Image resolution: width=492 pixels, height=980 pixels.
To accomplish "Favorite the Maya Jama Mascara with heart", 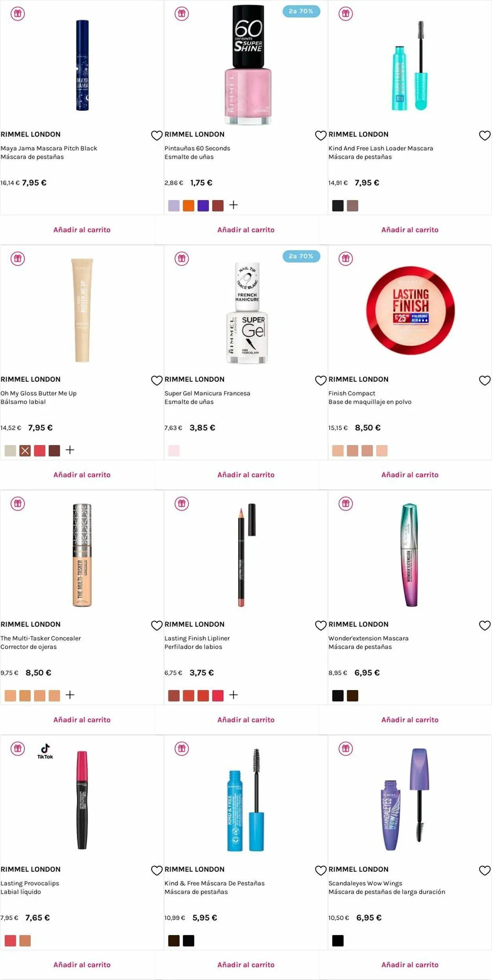I will [x=157, y=135].
